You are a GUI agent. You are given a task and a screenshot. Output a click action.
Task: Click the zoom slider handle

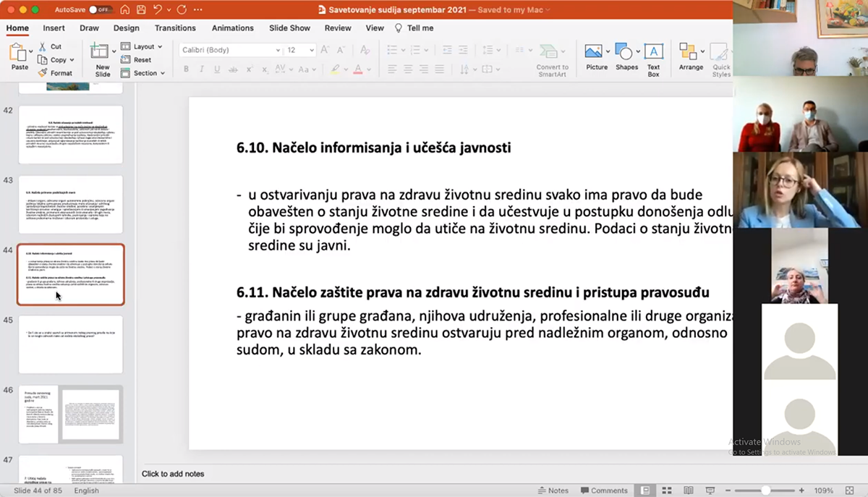tap(766, 490)
